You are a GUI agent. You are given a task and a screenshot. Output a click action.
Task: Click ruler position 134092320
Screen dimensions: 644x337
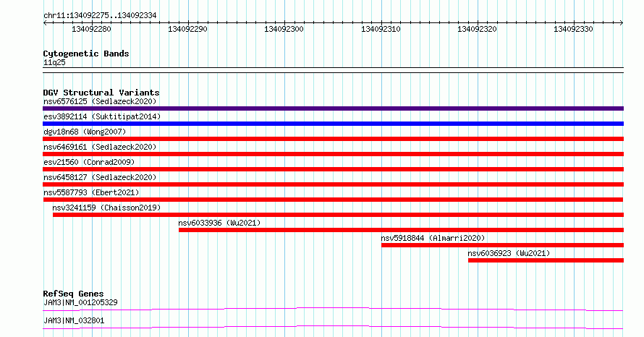click(478, 29)
